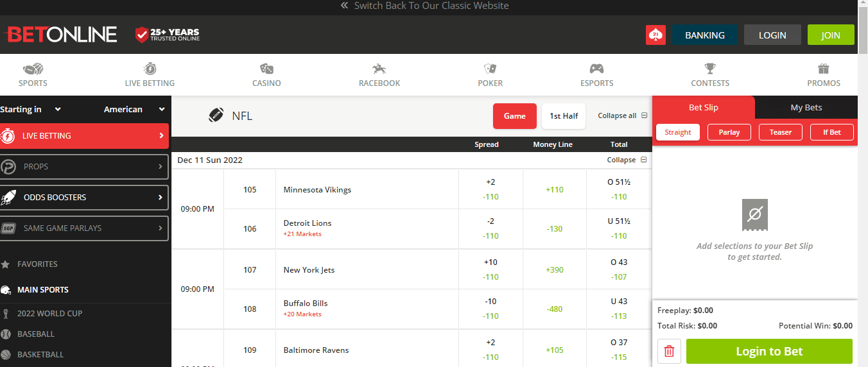Pick Detroit Lions -130 money line

click(555, 228)
